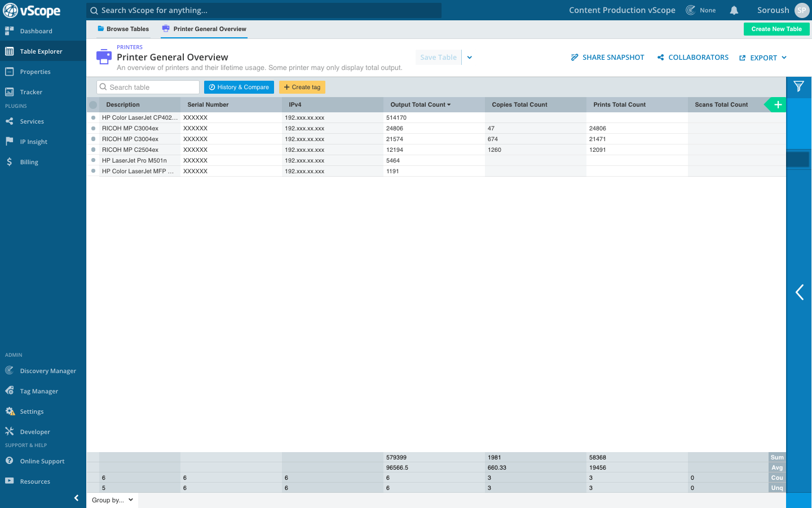
Task: Click the Avg summary row label
Action: [777, 467]
